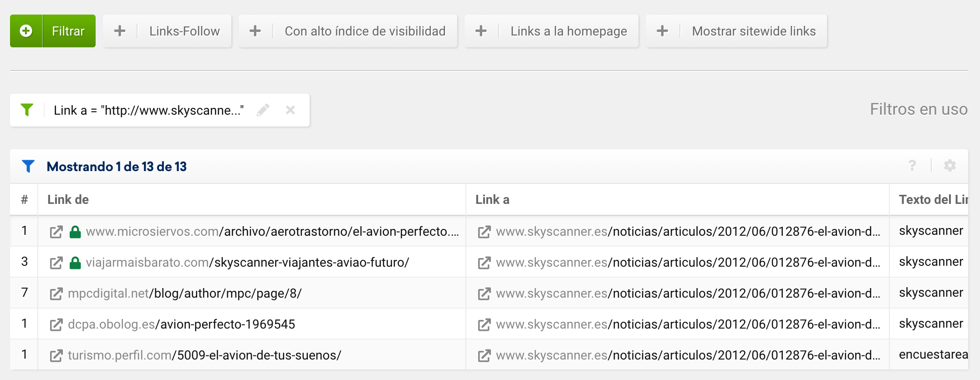This screenshot has width=980, height=380.
Task: Open external link icon for mpcdigital.net row
Action: (56, 294)
